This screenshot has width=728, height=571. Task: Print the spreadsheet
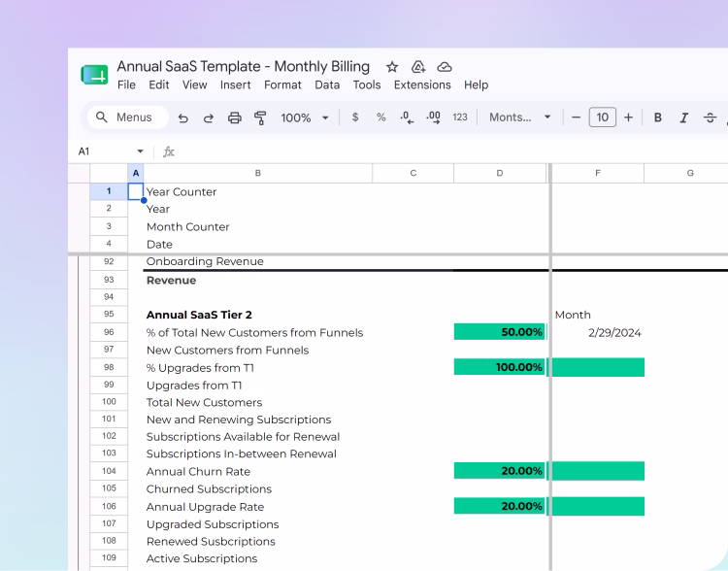pos(235,118)
